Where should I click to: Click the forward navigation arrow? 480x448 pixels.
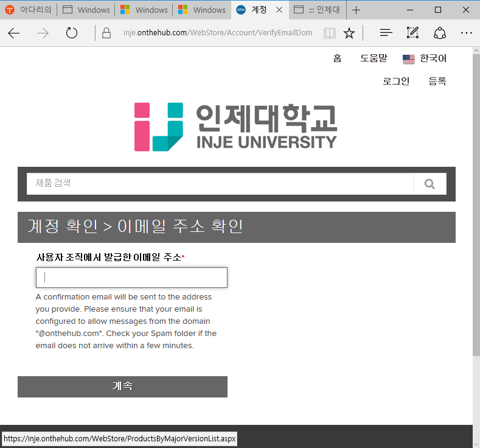tap(43, 33)
